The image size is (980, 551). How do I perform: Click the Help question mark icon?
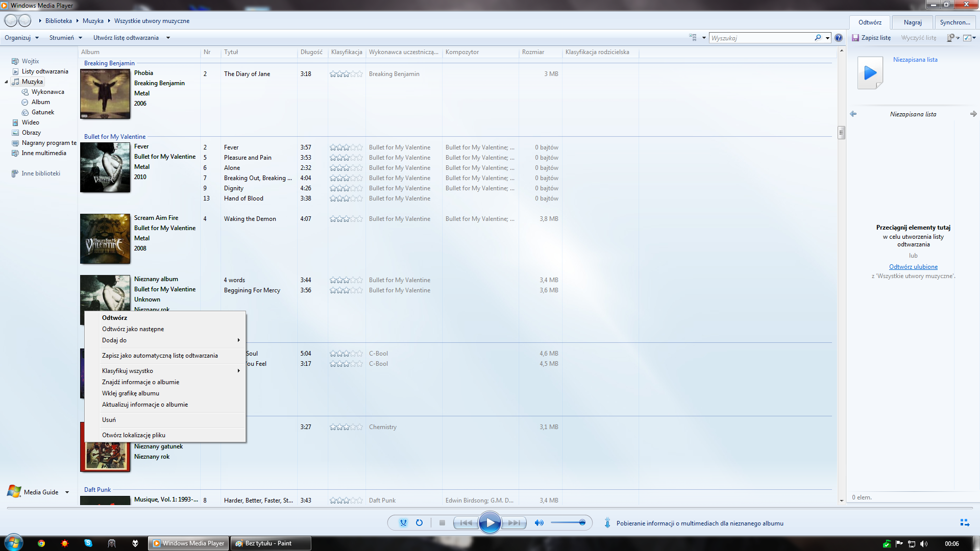click(839, 38)
